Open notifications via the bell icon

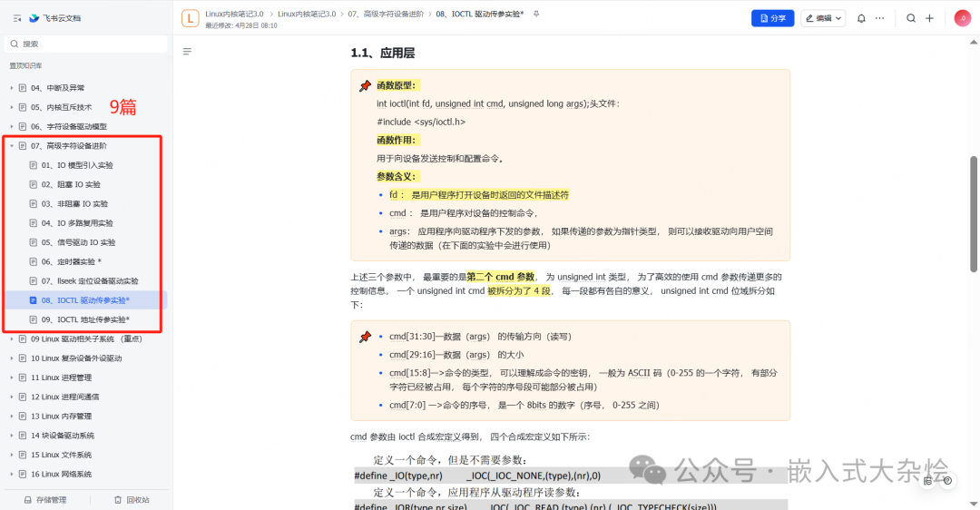click(x=861, y=18)
